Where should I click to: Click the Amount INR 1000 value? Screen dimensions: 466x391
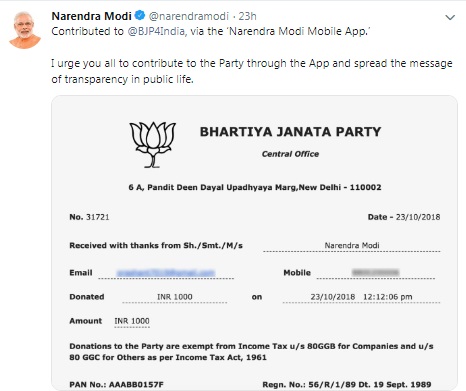132,321
